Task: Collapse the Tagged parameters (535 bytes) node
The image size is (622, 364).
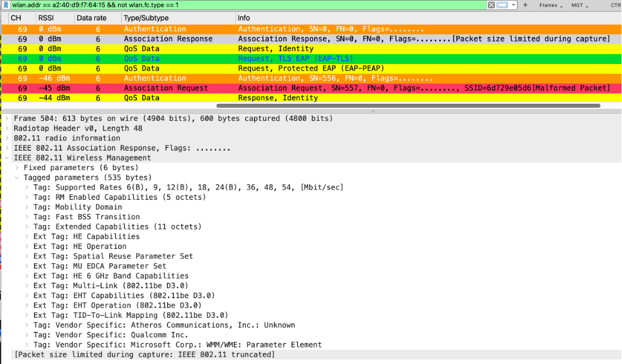Action: click(17, 178)
